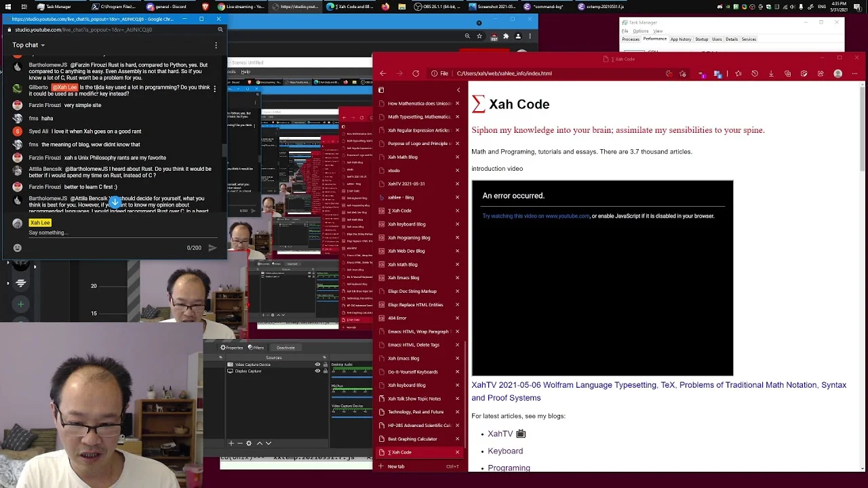868x488 pixels.
Task: Open the Programing link
Action: 509,468
